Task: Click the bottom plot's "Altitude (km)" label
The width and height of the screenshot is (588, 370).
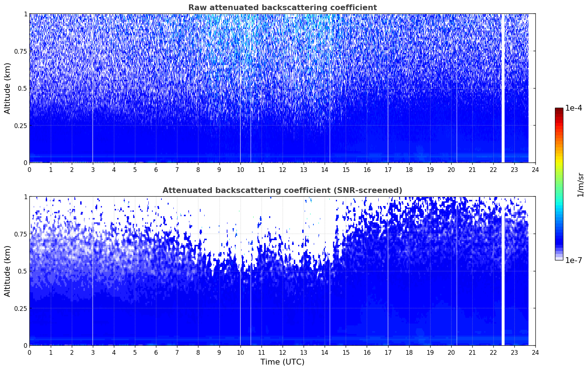Action: click(8, 271)
